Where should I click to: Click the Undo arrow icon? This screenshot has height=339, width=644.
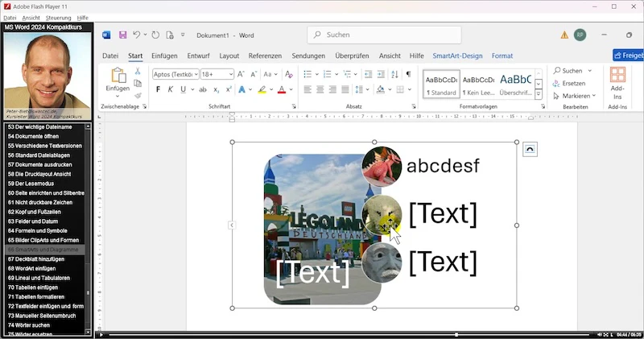pyautogui.click(x=137, y=35)
